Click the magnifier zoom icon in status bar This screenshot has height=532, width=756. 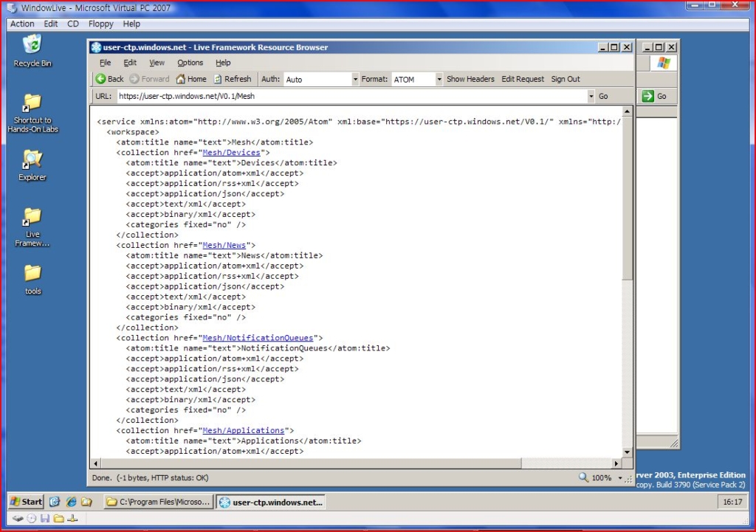(583, 477)
